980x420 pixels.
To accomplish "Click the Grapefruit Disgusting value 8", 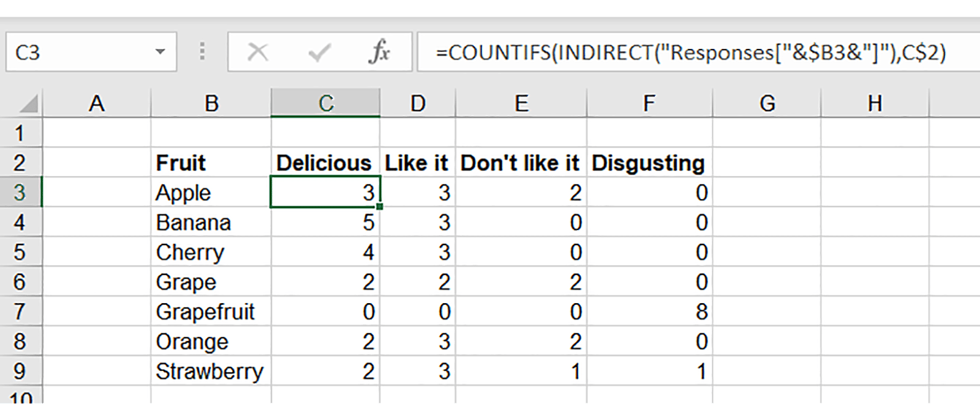I will [x=649, y=312].
